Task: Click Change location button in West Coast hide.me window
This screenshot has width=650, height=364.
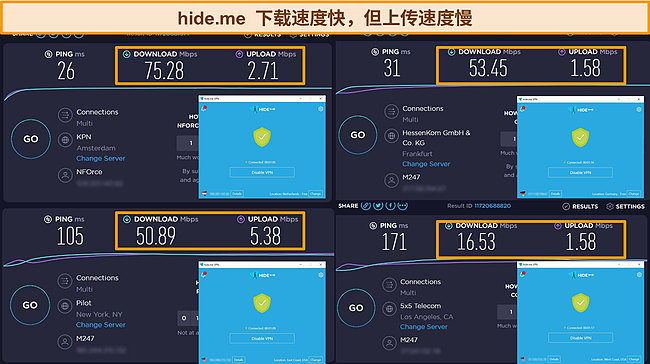Action: (634, 359)
